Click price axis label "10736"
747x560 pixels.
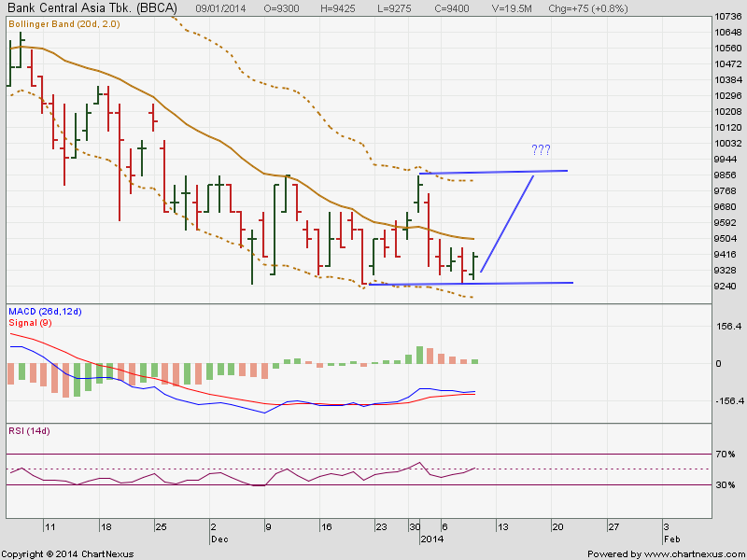728,16
